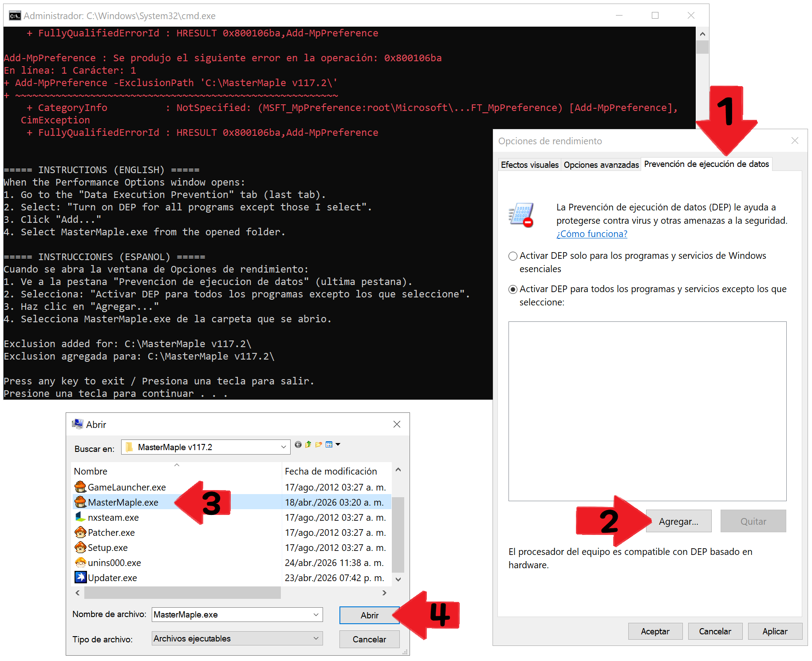Select the Updater.exe file icon

point(80,578)
